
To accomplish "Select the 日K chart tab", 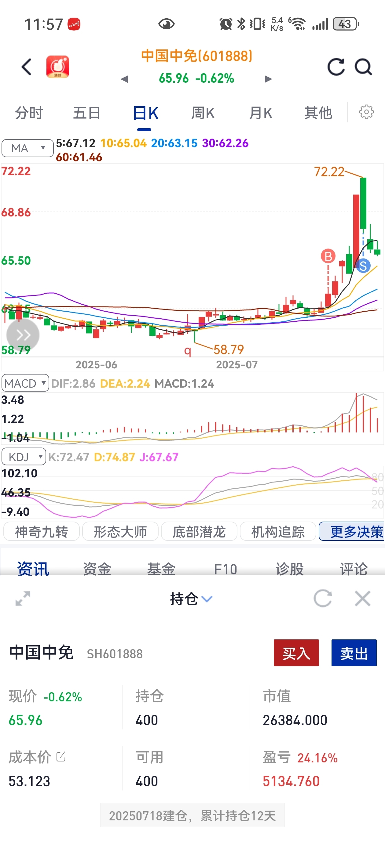I will click(x=145, y=113).
